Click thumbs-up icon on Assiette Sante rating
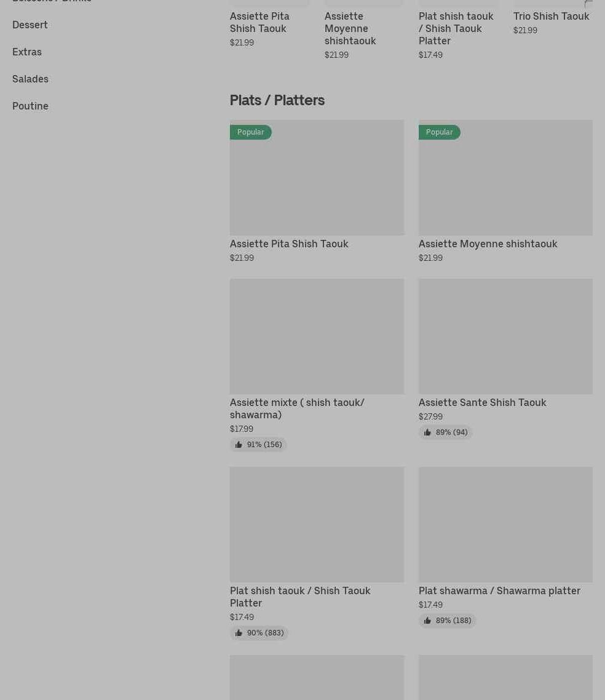The image size is (605, 700). pos(427,432)
